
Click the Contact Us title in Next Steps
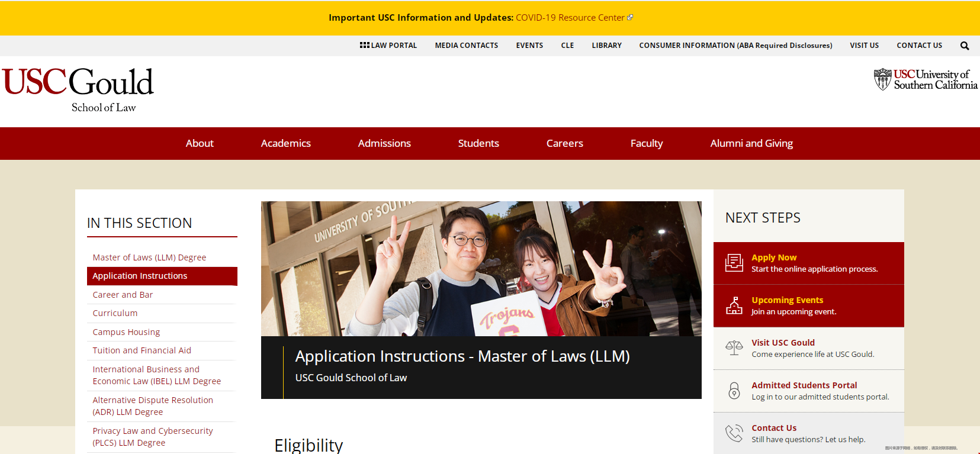coord(774,428)
